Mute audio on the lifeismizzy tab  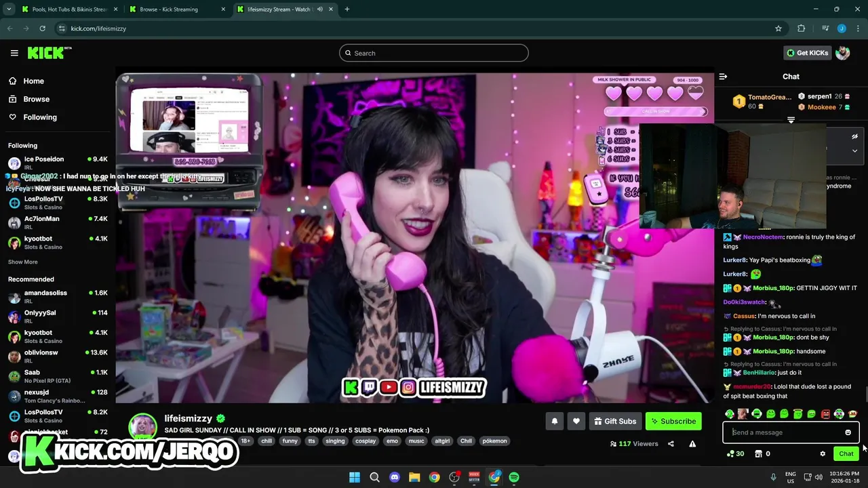(x=320, y=9)
